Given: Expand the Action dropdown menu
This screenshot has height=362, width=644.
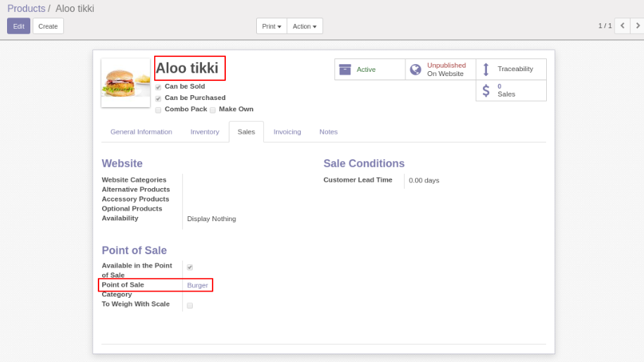Looking at the screenshot, I should pos(304,26).
